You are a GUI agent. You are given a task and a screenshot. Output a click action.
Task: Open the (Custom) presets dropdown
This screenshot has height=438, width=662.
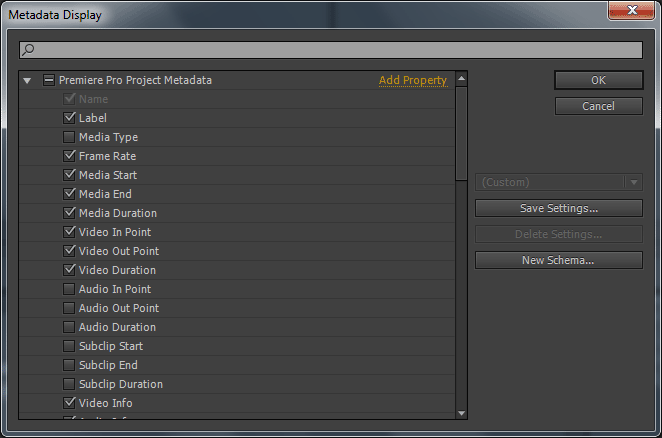pyautogui.click(x=559, y=182)
